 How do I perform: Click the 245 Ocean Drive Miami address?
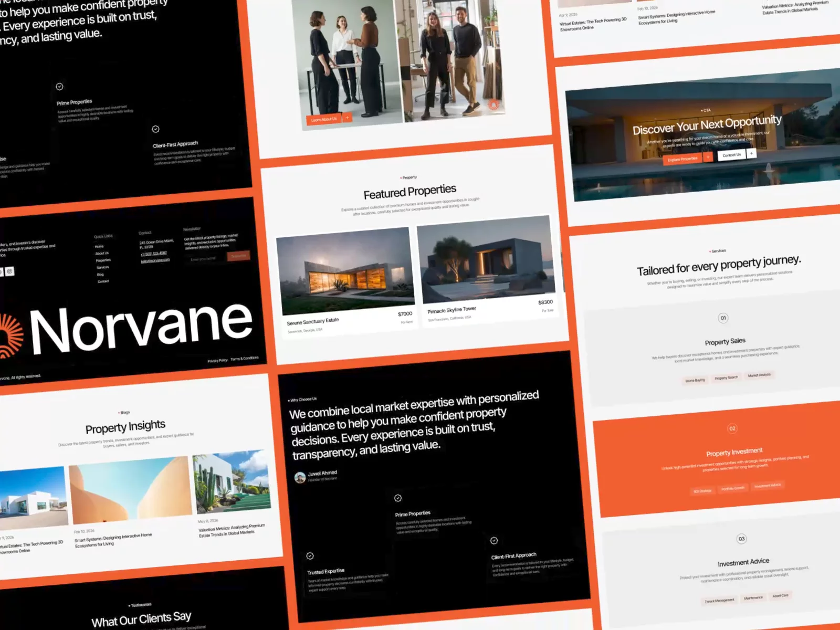click(156, 244)
